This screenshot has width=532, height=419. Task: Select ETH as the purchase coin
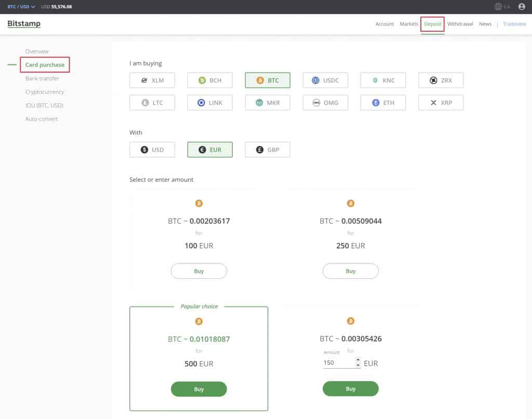[x=383, y=103]
